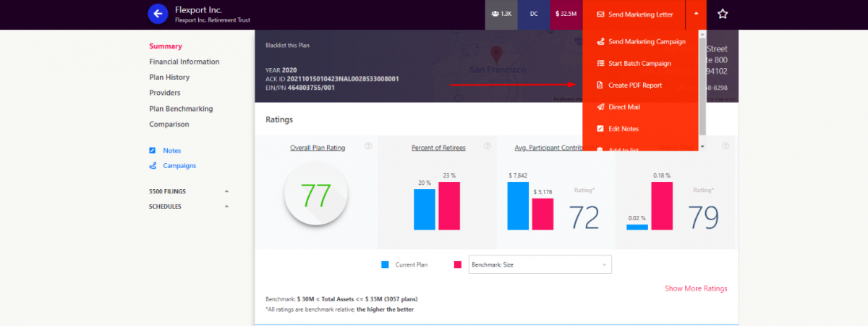The height and width of the screenshot is (326, 868).
Task: Click Blacklist this Plan link
Action: point(289,45)
